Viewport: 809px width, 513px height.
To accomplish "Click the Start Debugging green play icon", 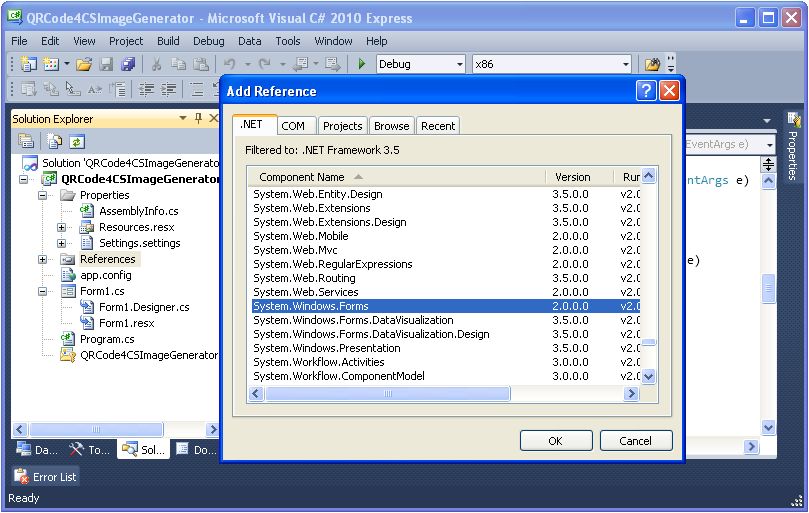I will [x=362, y=64].
